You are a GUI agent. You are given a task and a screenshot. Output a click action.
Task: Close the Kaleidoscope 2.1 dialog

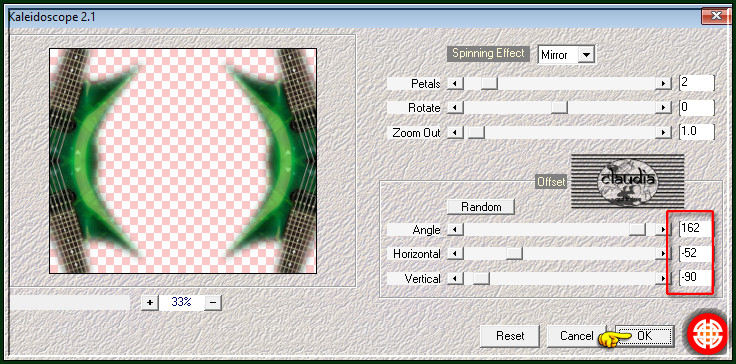pos(716,15)
